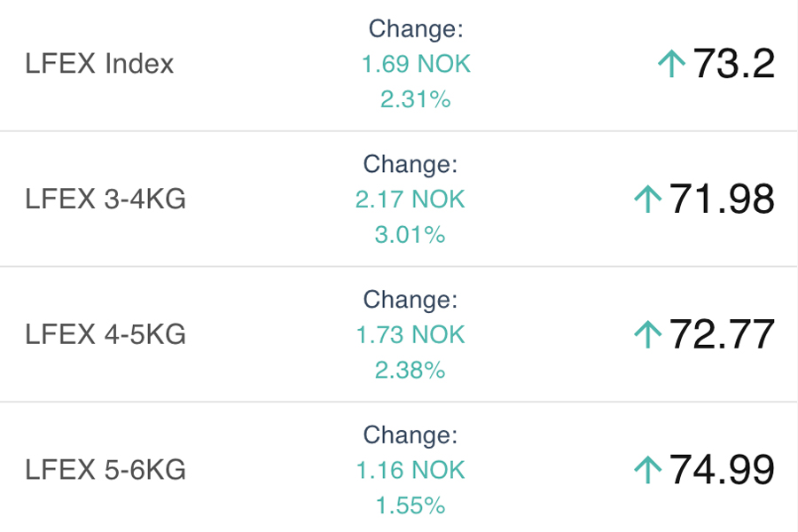Select the LFEX 5-6KG label
This screenshot has width=798, height=532.
coord(106,469)
